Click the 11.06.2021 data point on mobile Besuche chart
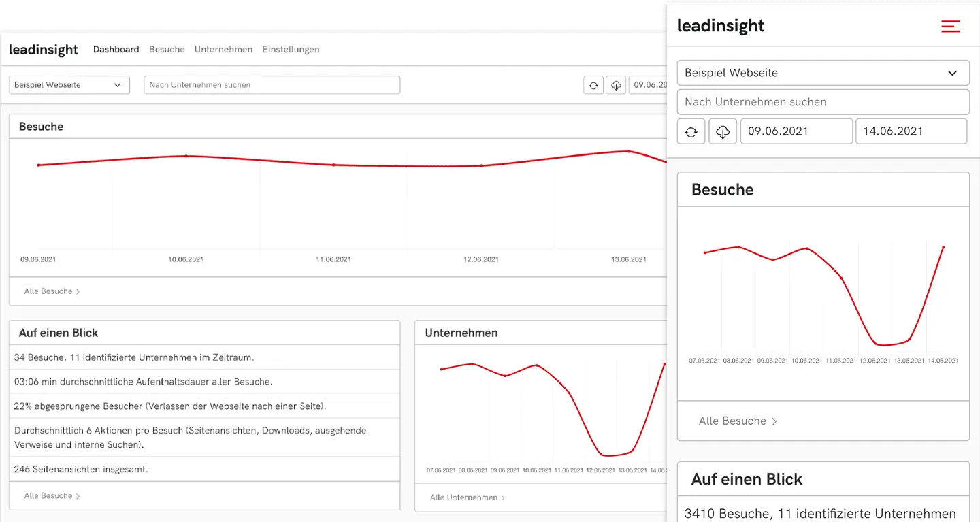The image size is (980, 522). click(x=841, y=278)
